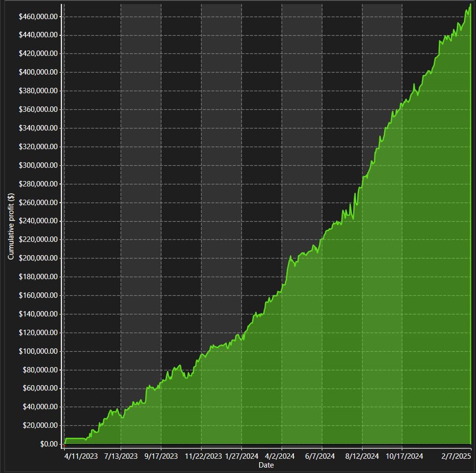The height and width of the screenshot is (473, 476).
Task: Click the 9/17/2023 date tick label
Action: point(161,456)
